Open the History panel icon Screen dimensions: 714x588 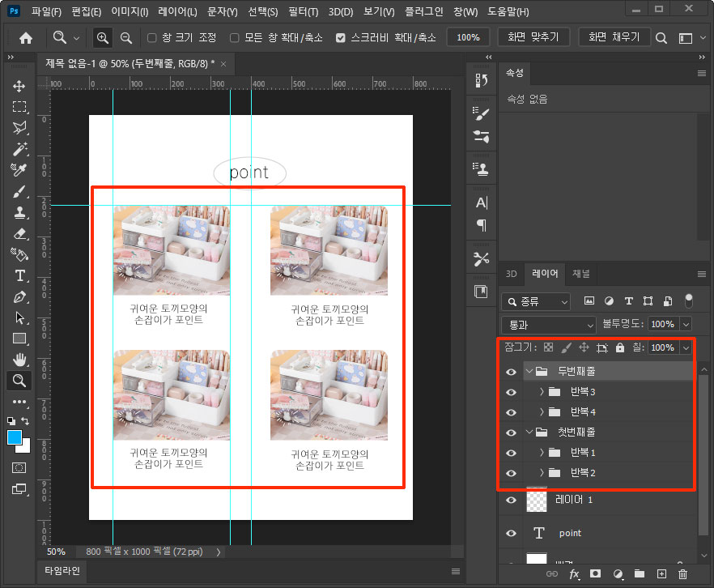(482, 81)
